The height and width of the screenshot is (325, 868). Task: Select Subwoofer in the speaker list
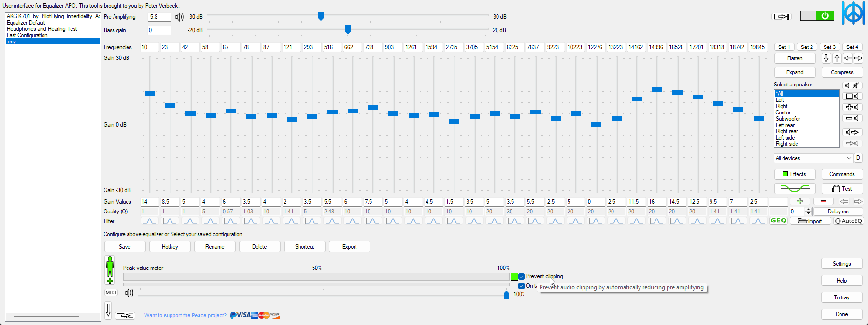click(x=788, y=119)
